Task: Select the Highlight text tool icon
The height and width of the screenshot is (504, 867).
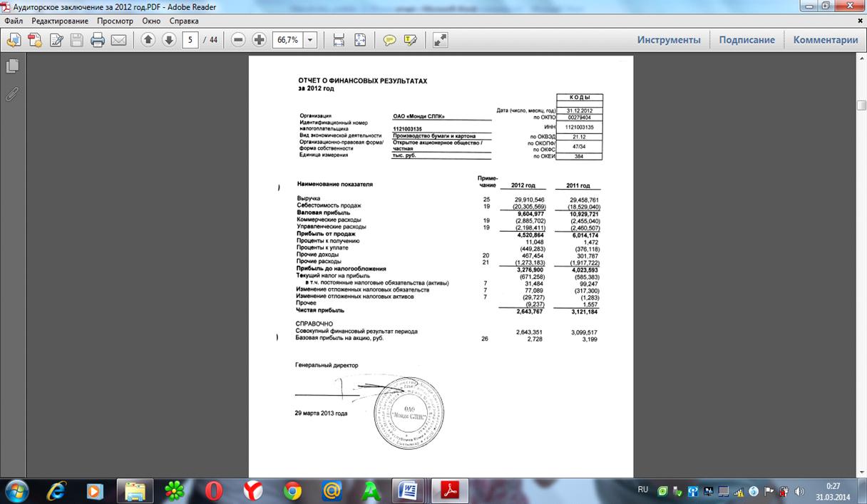Action: click(x=410, y=40)
